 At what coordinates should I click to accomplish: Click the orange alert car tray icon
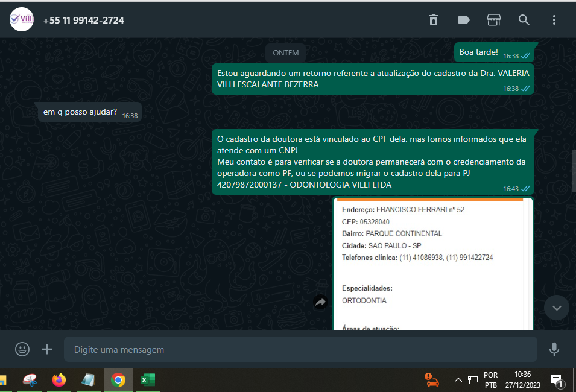(432, 380)
